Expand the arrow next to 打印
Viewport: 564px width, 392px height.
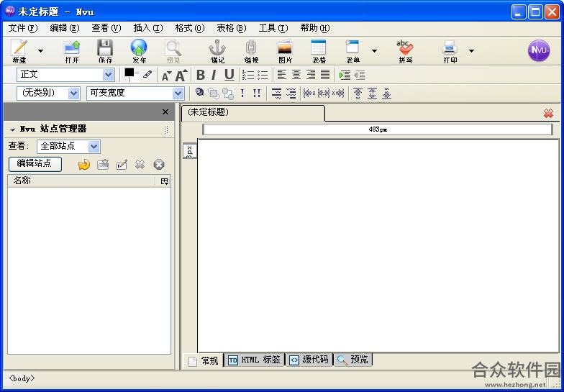(x=472, y=50)
